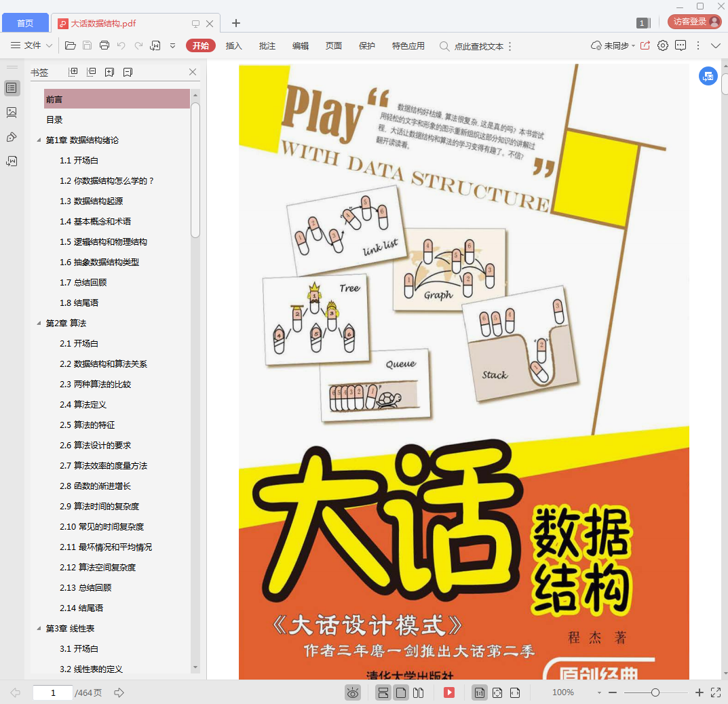
Task: Collapse 第2章 算法 tree node
Action: coord(39,323)
